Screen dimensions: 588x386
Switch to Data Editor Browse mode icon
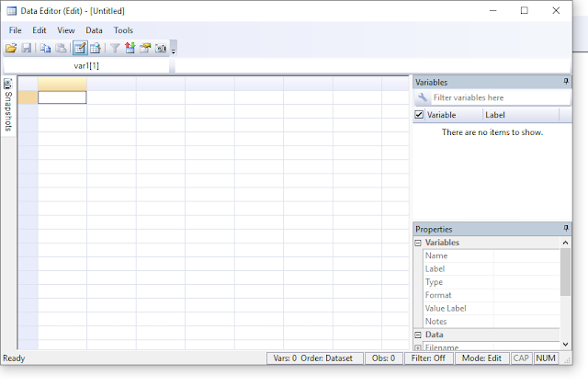pyautogui.click(x=96, y=48)
